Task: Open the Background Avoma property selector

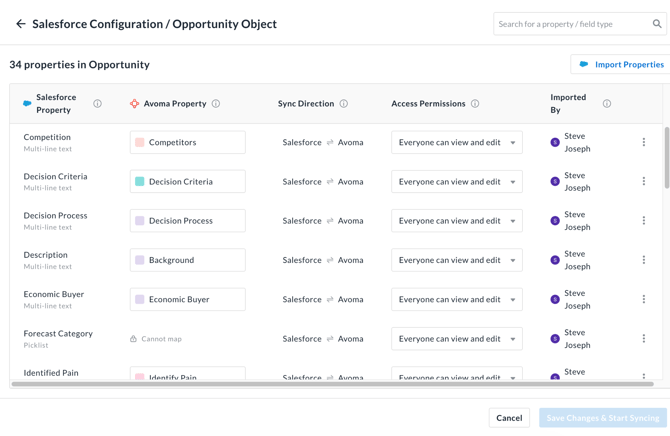Action: pos(188,260)
